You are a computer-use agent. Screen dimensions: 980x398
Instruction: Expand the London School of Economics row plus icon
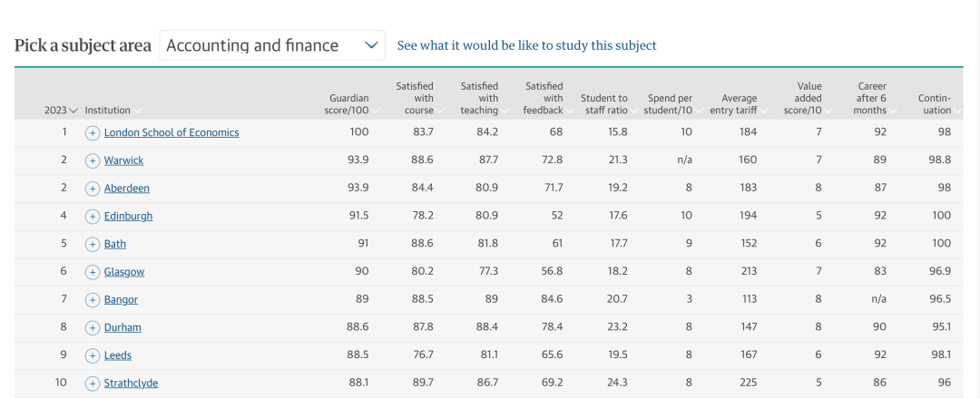[x=92, y=132]
